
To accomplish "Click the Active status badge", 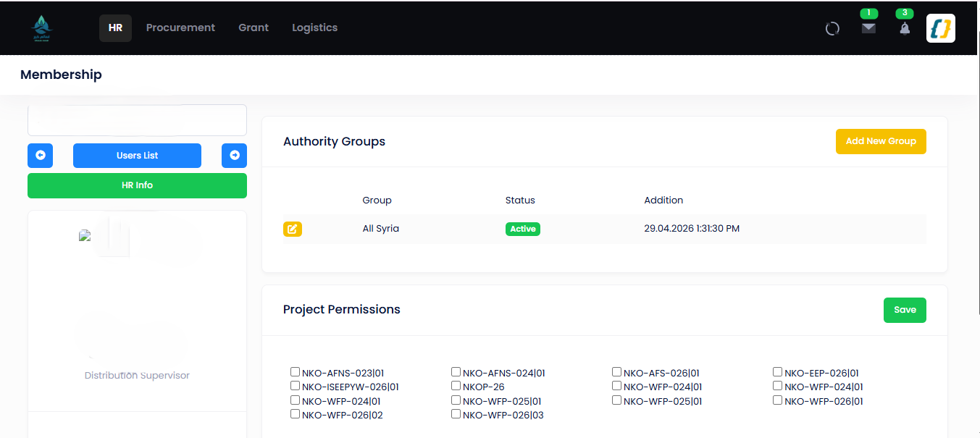I will click(x=523, y=229).
